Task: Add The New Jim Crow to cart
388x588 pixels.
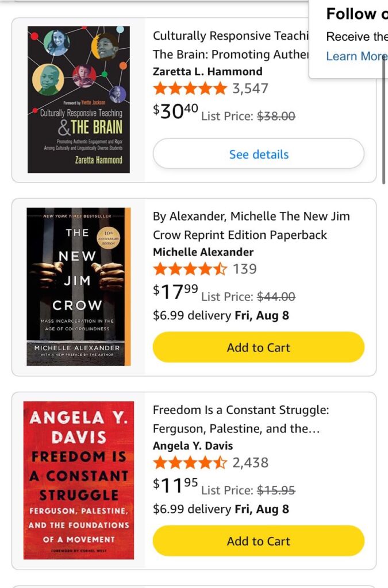Action: click(259, 347)
